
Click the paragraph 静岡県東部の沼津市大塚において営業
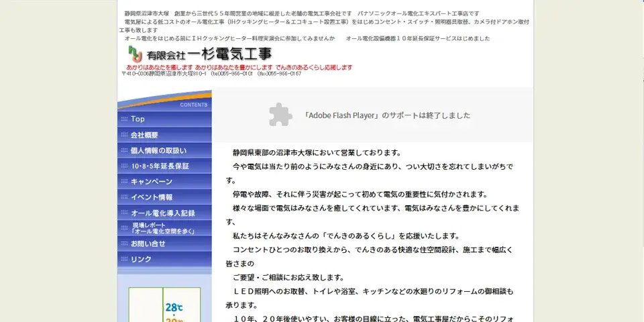tap(317, 153)
